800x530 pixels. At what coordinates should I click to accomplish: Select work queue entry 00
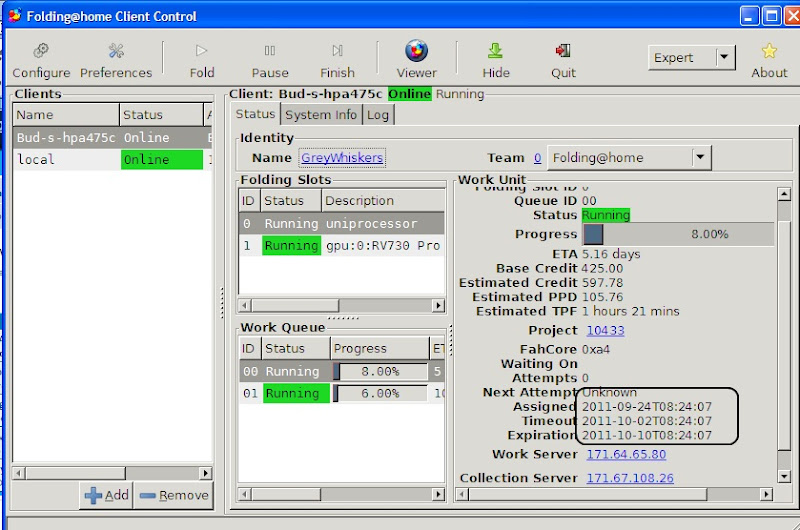tap(341, 371)
